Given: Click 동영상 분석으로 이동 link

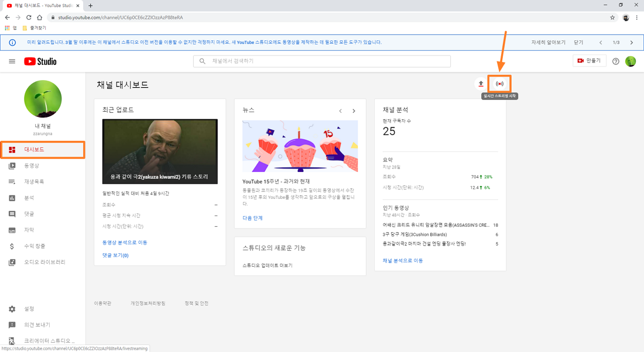Looking at the screenshot, I should click(125, 243).
